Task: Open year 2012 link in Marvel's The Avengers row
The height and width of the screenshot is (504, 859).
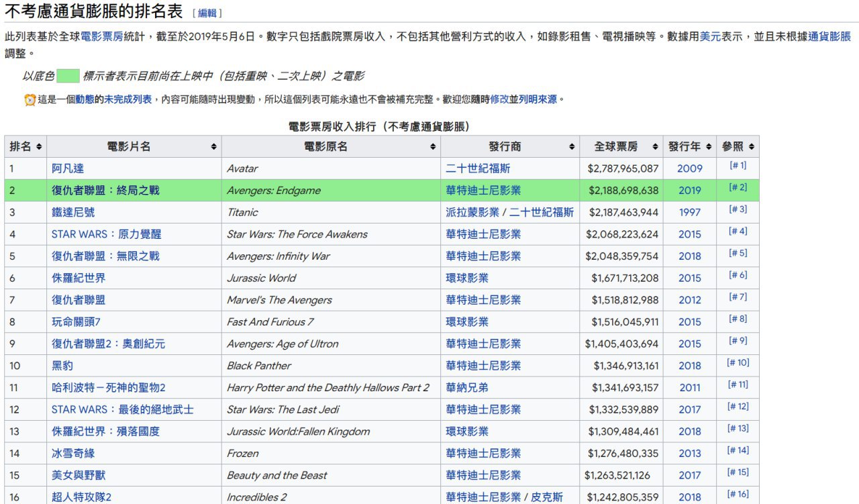Action: (x=689, y=300)
